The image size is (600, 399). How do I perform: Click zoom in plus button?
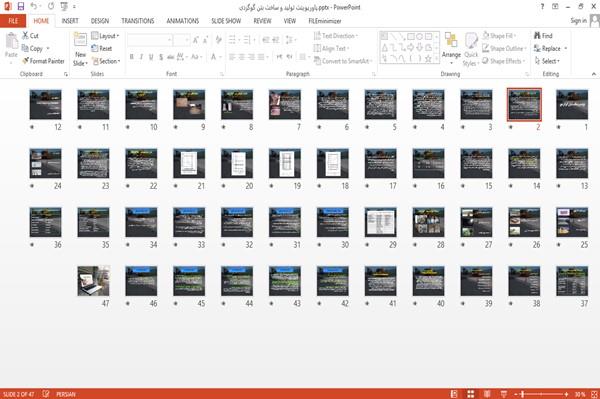[x=566, y=394]
